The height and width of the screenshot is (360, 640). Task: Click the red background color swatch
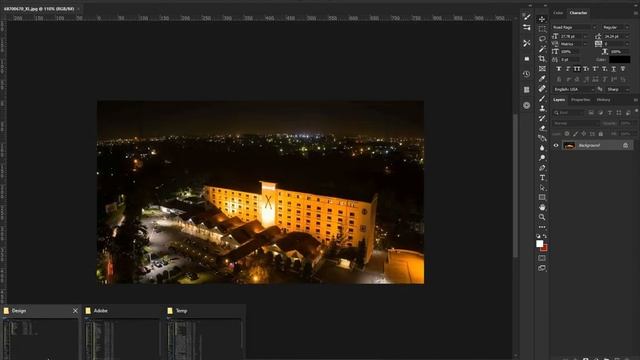pos(544,249)
